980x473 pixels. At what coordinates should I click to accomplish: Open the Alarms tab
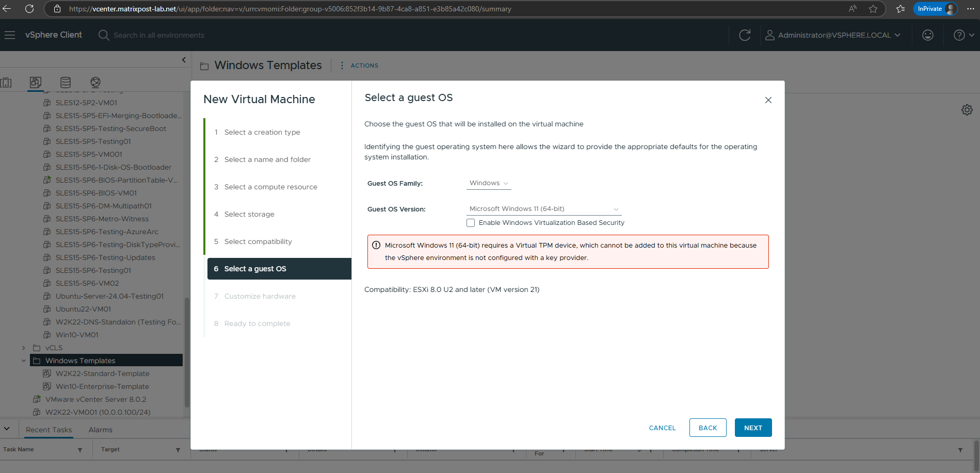(x=100, y=430)
